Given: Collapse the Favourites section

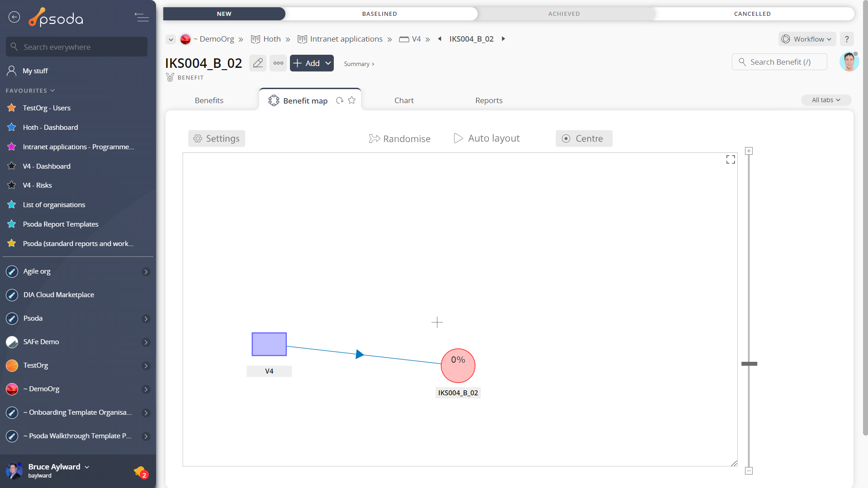Looking at the screenshot, I should 30,90.
